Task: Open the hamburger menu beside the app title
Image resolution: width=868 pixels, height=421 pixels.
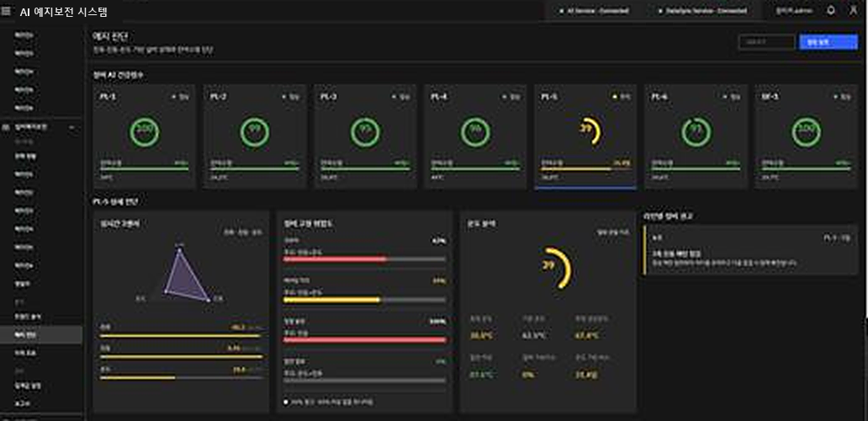Action: (x=6, y=11)
